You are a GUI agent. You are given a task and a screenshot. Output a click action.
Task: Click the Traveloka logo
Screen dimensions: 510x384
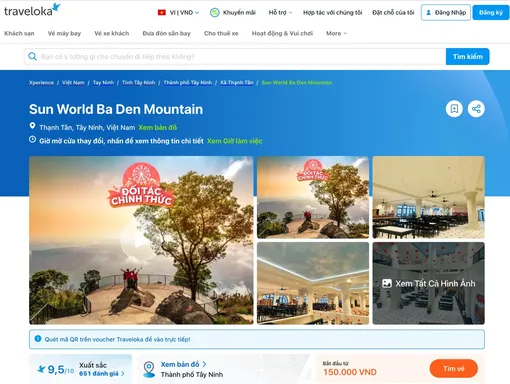32,10
